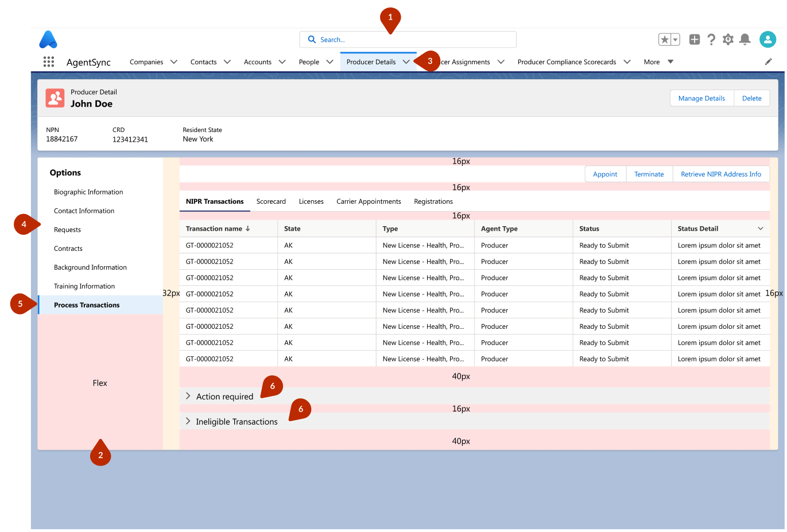
Task: Open the help question mark icon
Action: click(x=711, y=40)
